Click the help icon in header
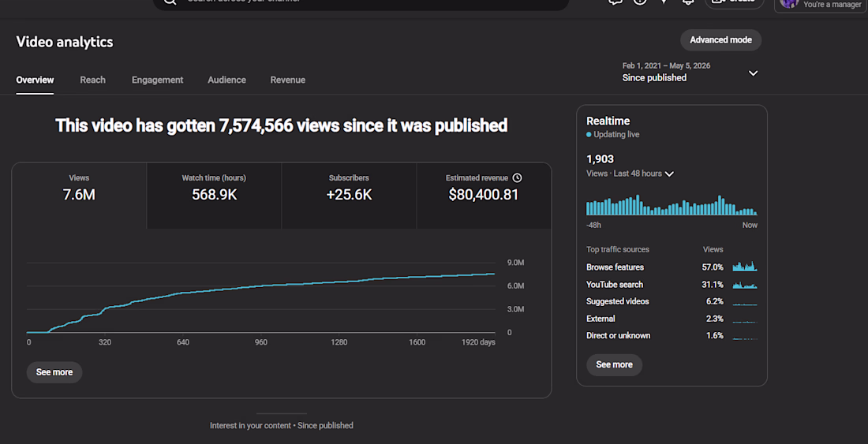Screen dimensions: 868x444 coord(640,2)
